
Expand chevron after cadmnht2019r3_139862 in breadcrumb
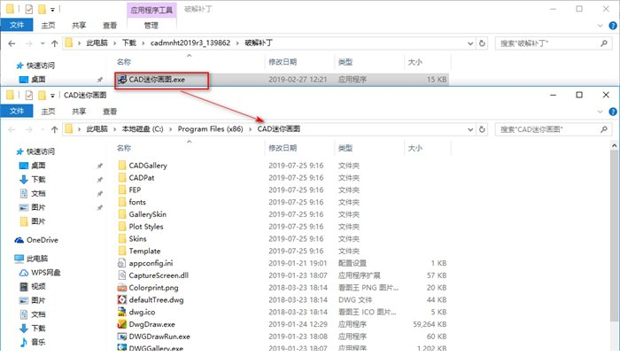click(x=237, y=43)
